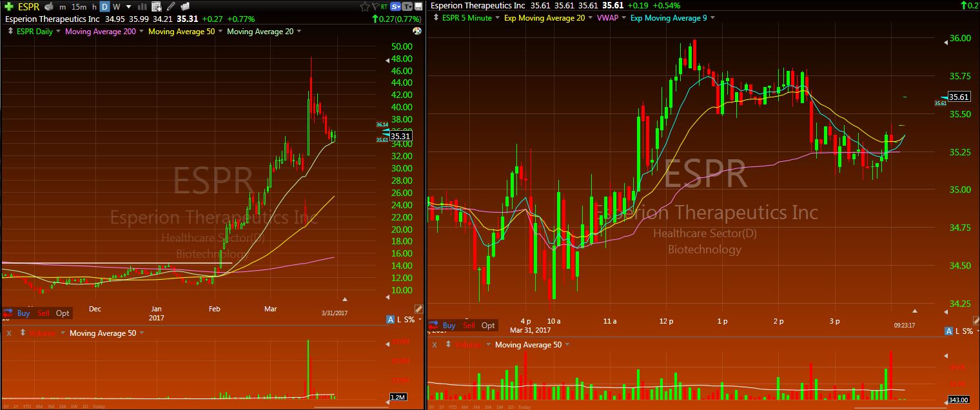Image resolution: width=980 pixels, height=410 pixels.
Task: Click the bar chart style icon
Action: point(142,6)
